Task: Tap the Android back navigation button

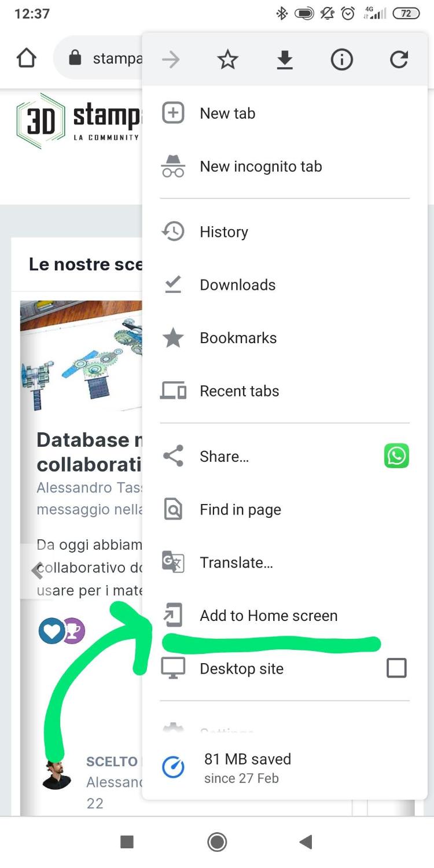Action: (306, 842)
